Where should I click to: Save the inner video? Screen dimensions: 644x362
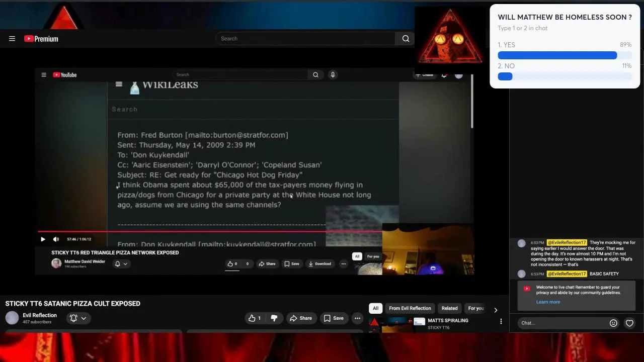tap(292, 263)
